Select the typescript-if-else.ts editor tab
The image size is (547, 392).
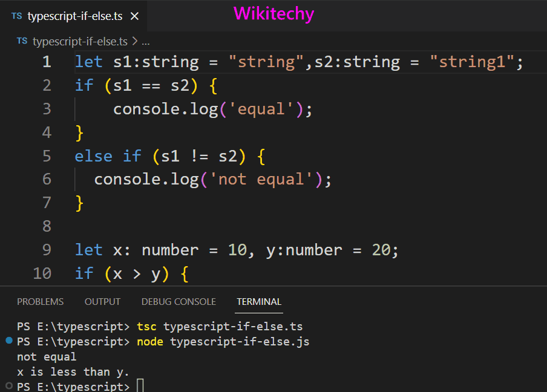74,16
